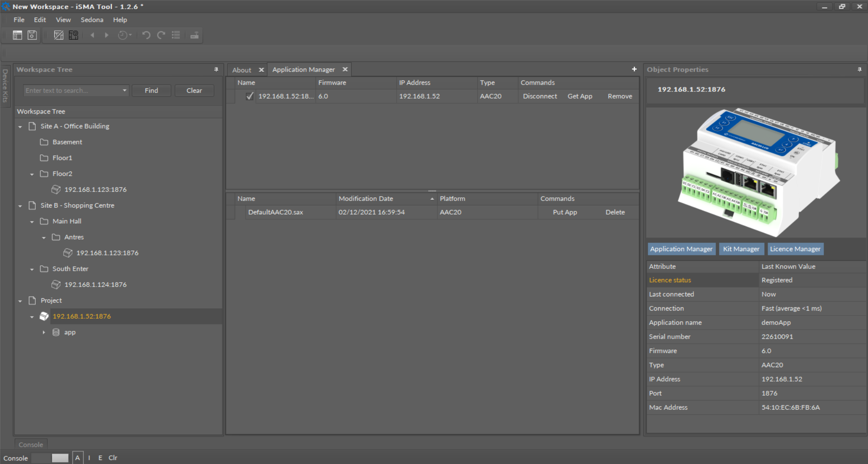Pin the Workspace Tree panel
This screenshot has width=868, height=464.
[216, 70]
